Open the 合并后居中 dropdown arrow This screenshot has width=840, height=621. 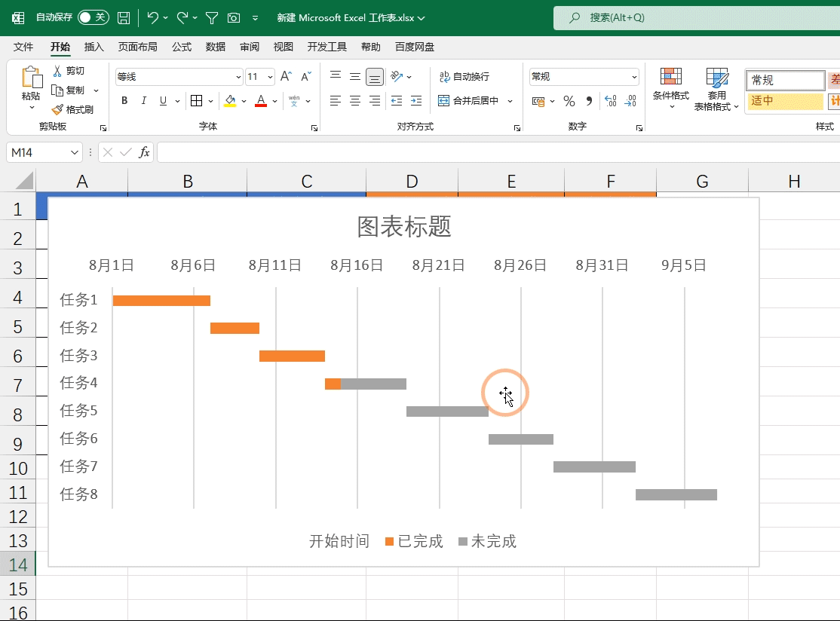pos(510,101)
